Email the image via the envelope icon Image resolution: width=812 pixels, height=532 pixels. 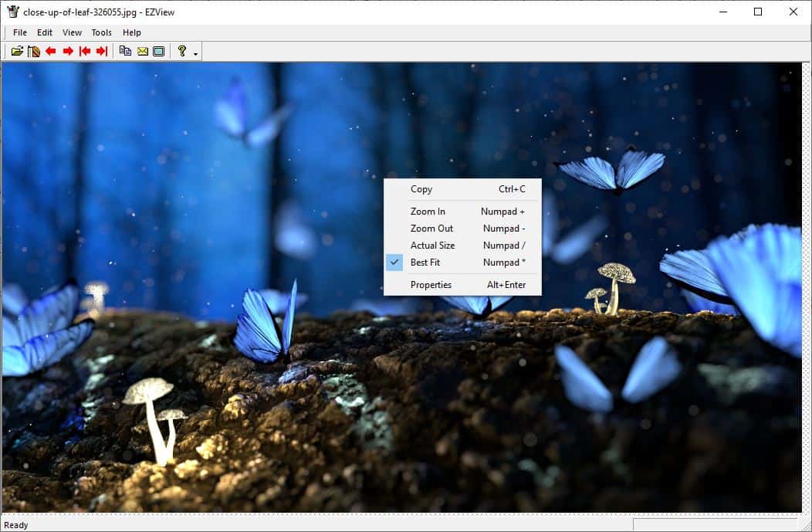pos(143,51)
